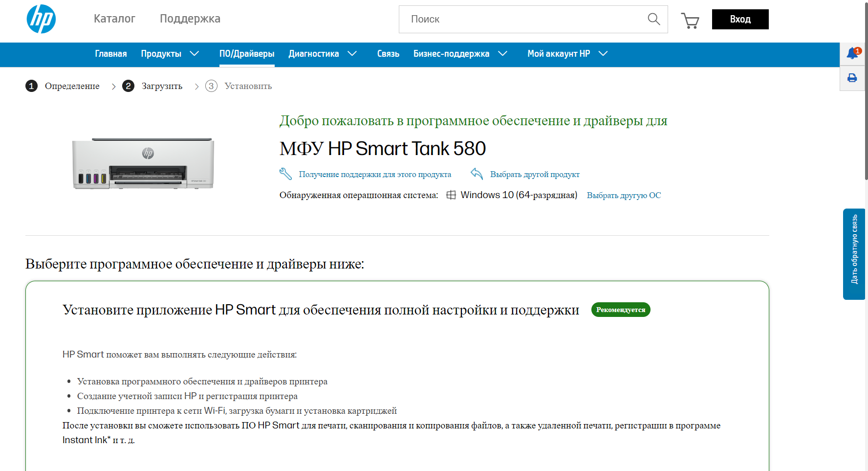Click step 1 circle Определение
Image resolution: width=868 pixels, height=471 pixels.
coord(31,86)
